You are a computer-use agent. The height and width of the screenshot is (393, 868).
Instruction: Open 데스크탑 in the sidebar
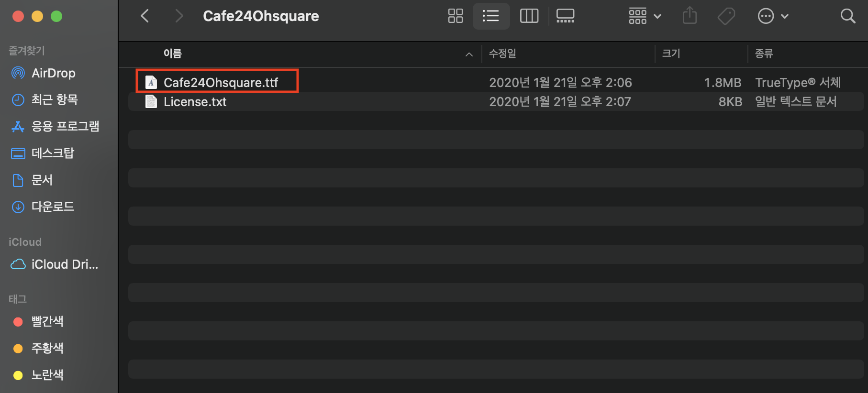click(x=53, y=153)
